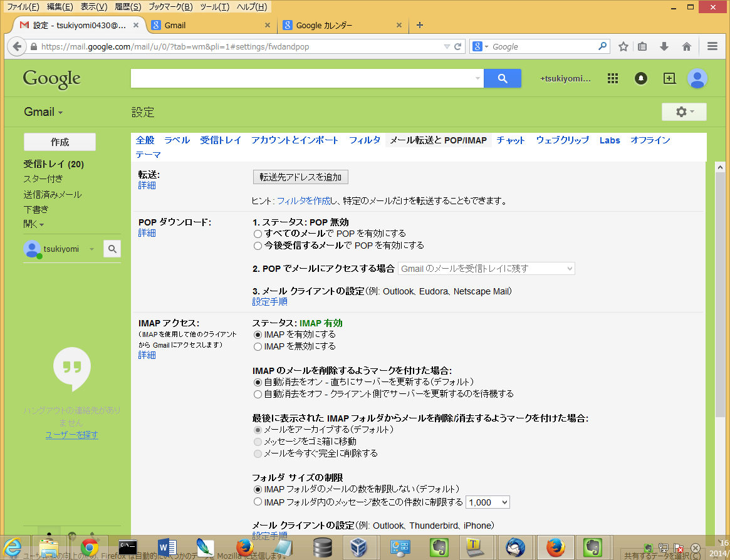Viewport: 730px width, 560px height.
Task: Click the 作成 compose button
Action: tap(60, 142)
